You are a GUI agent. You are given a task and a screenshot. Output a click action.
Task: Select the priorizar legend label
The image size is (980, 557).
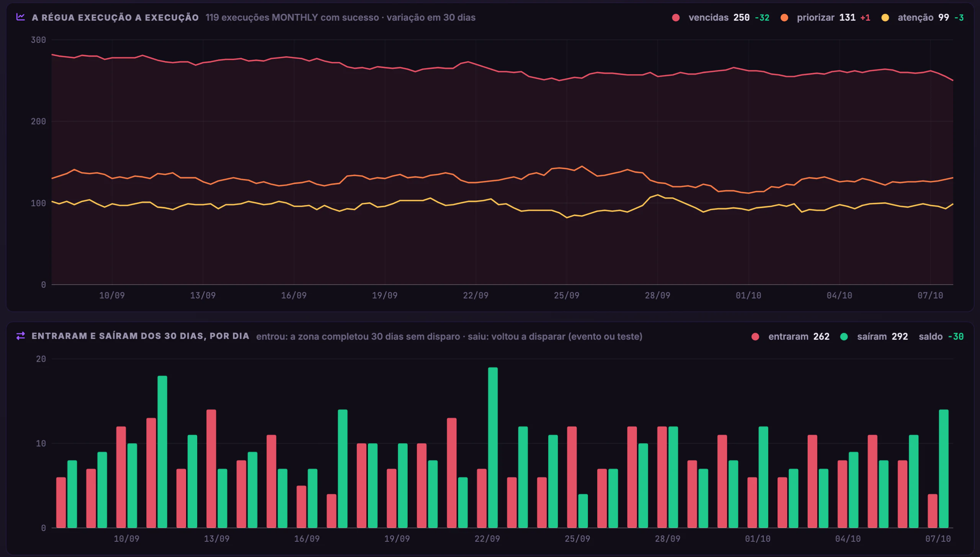(815, 18)
